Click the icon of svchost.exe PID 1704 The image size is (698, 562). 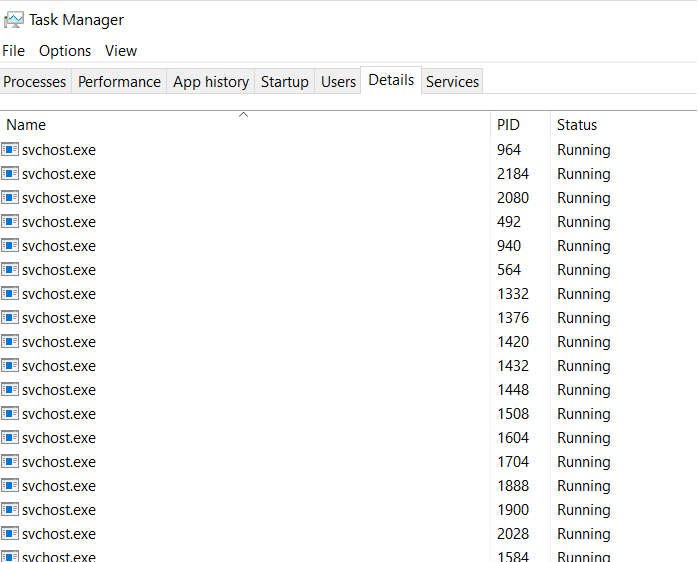10,462
